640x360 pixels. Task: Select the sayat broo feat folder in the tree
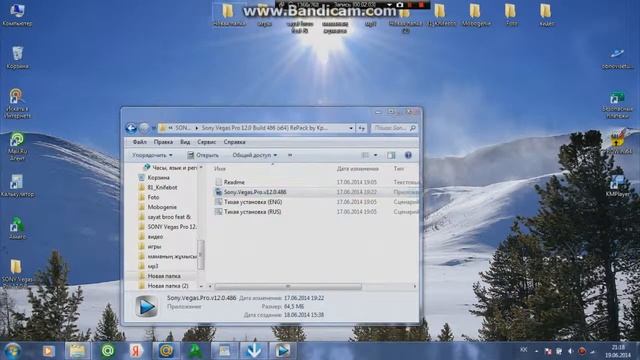pyautogui.click(x=169, y=217)
